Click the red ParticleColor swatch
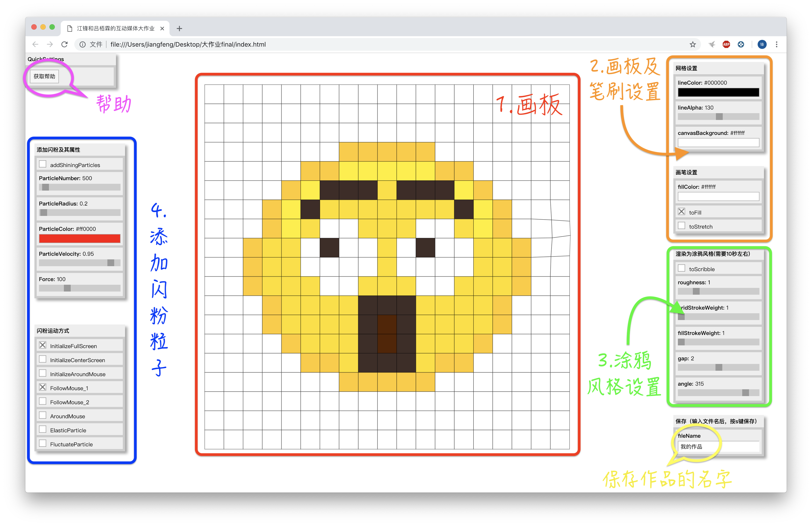 (x=80, y=239)
